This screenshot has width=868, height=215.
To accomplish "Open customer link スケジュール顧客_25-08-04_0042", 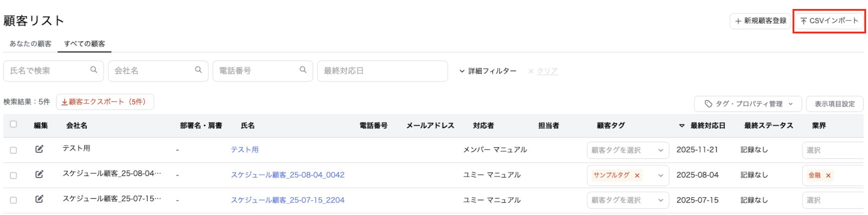I will [287, 175].
